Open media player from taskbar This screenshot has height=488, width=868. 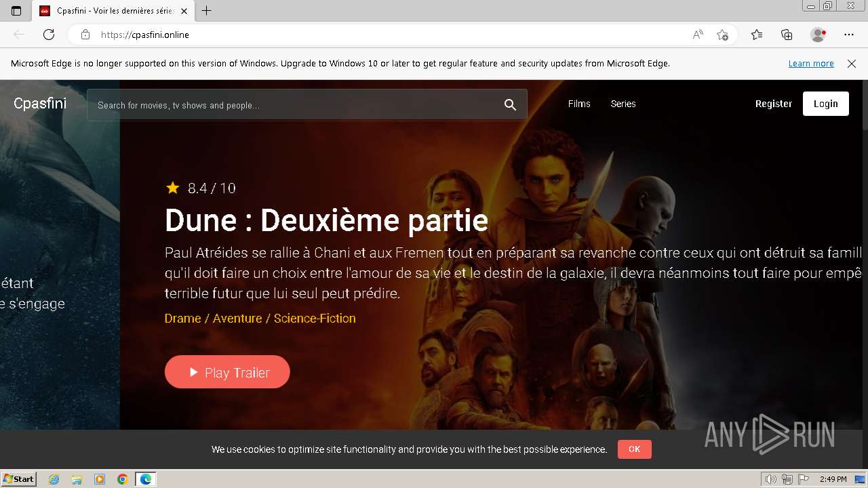[100, 479]
